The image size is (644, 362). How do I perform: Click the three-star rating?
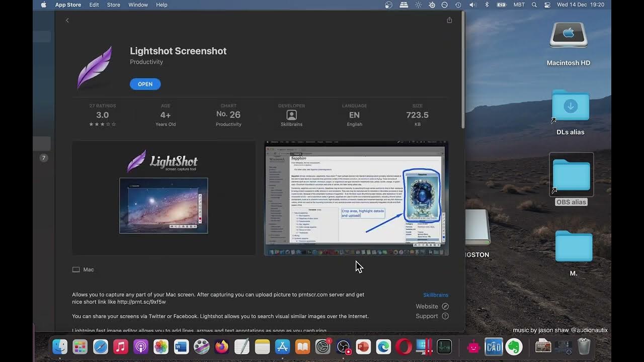click(x=103, y=124)
